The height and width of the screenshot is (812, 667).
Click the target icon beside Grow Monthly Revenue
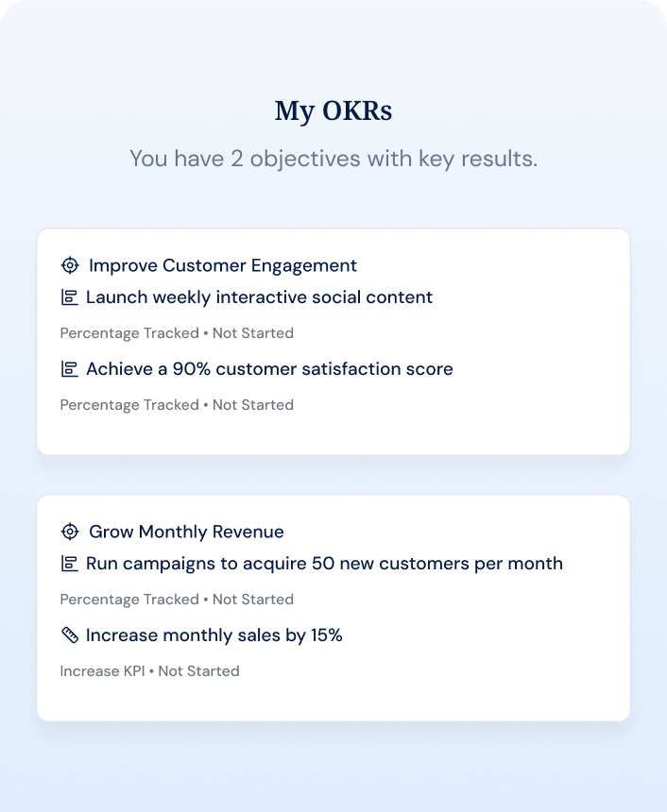tap(69, 532)
